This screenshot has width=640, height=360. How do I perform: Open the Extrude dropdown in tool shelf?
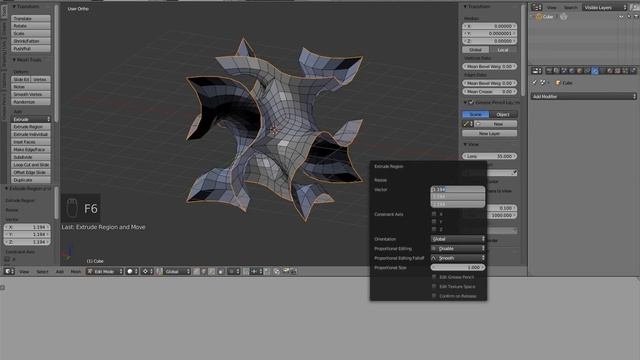click(x=31, y=119)
